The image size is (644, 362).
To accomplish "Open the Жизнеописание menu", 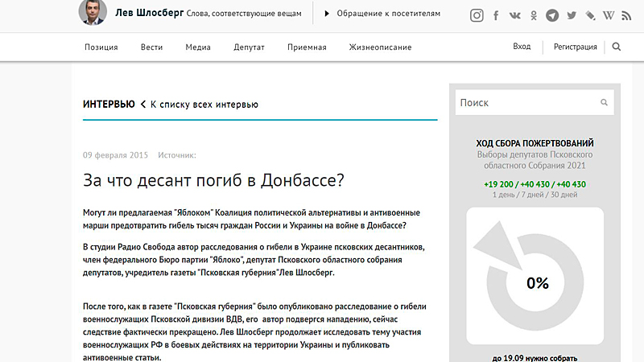I will [x=380, y=47].
